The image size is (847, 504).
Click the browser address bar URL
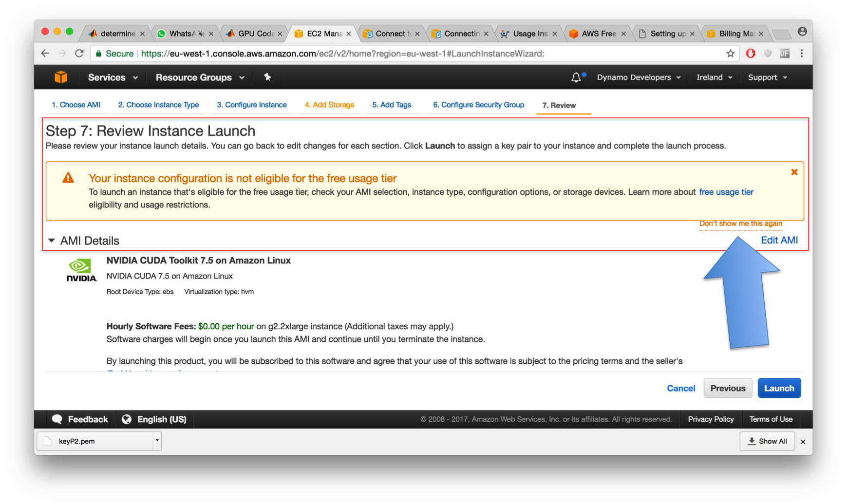(x=343, y=54)
